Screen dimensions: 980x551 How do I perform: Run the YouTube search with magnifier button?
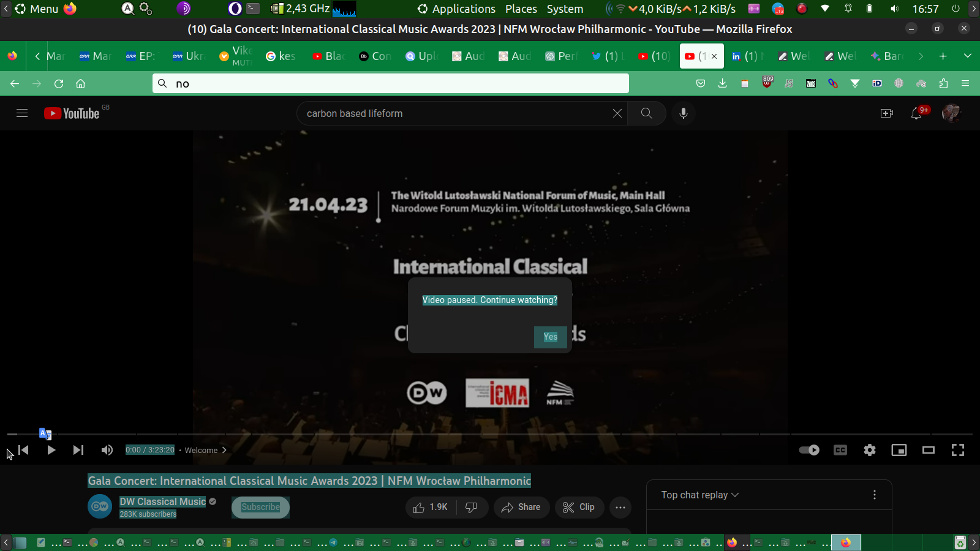tap(646, 113)
